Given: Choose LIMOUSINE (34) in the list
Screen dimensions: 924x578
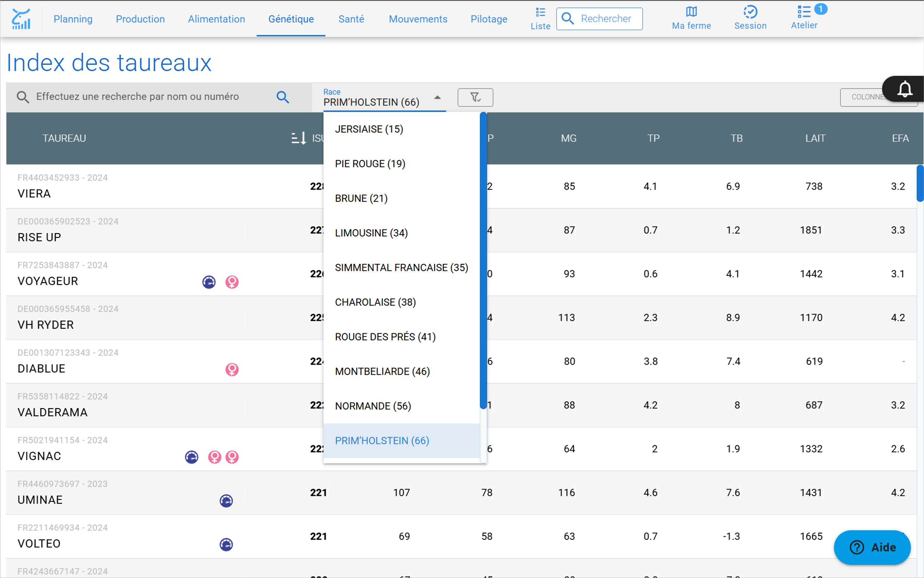Looking at the screenshot, I should click(401, 233).
